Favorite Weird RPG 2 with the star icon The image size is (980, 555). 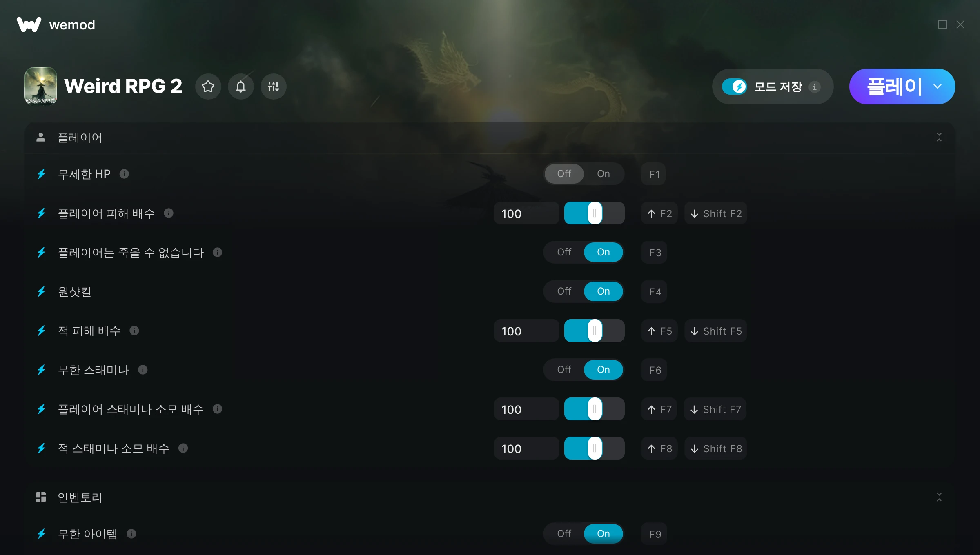[x=208, y=87]
